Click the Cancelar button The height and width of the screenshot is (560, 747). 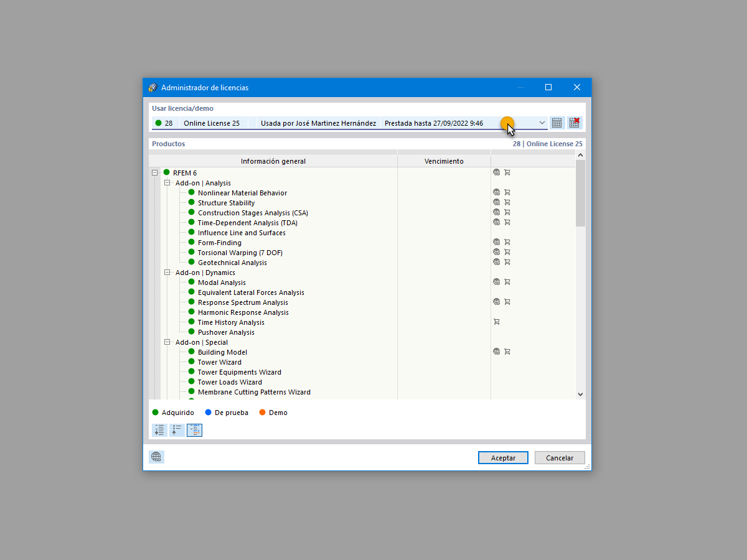click(x=560, y=457)
